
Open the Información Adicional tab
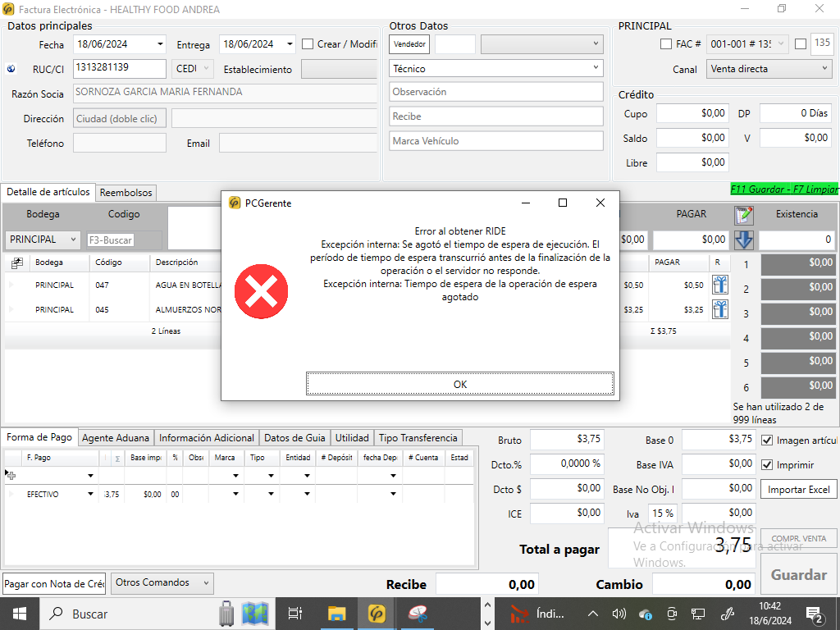point(207,438)
